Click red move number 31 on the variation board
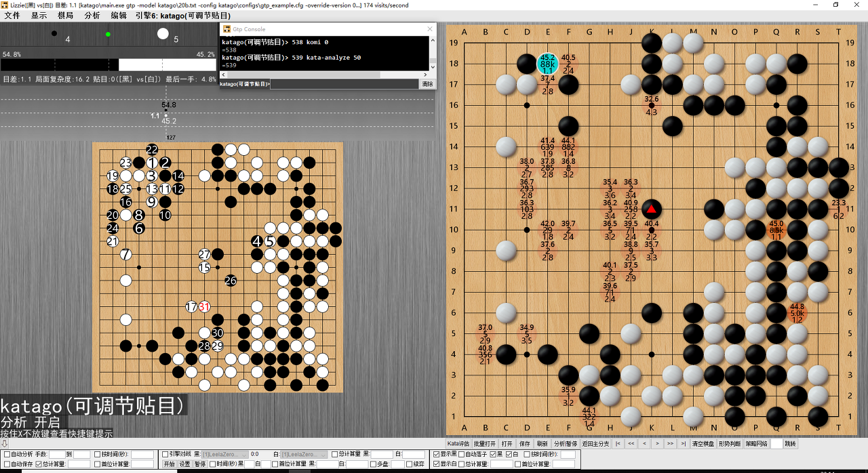The height and width of the screenshot is (473, 868). pos(204,306)
